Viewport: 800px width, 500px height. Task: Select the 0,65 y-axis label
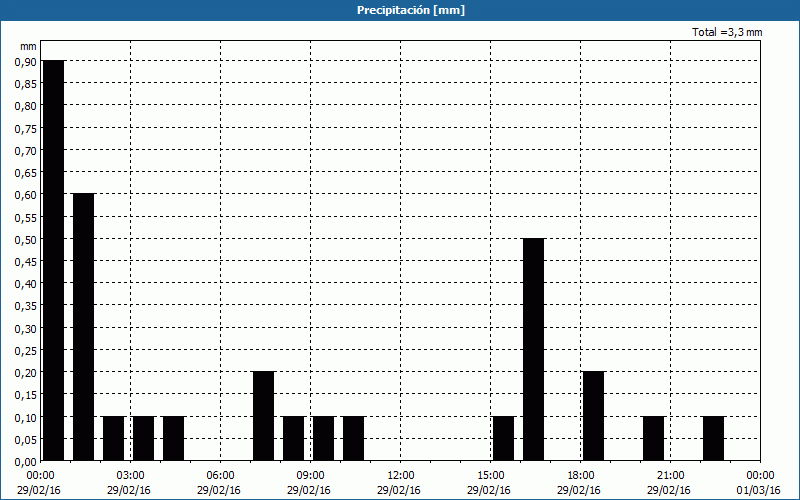click(26, 172)
